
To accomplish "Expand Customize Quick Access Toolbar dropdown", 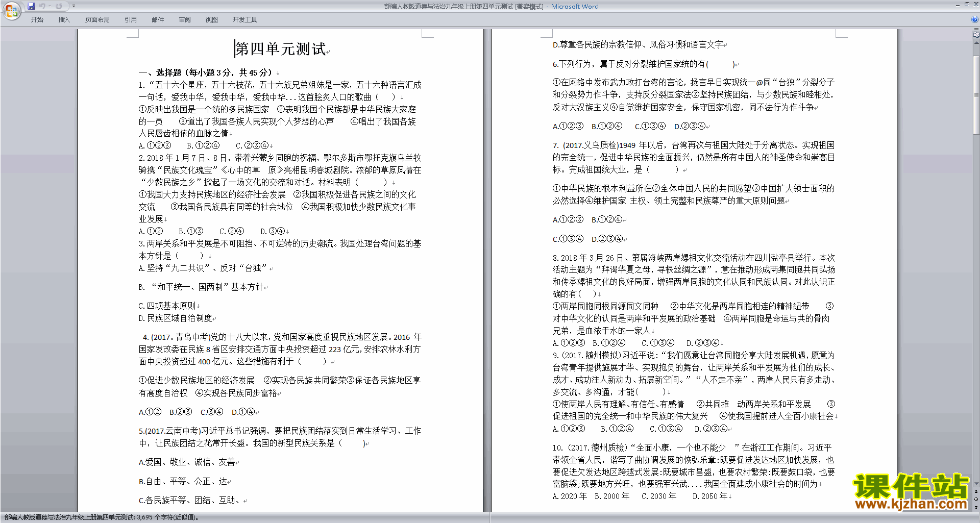I will point(73,6).
